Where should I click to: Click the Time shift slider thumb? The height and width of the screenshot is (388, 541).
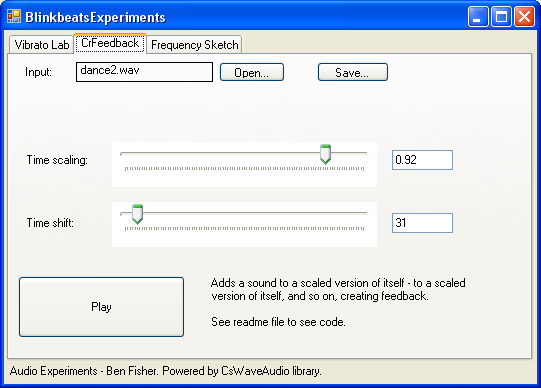pyautogui.click(x=137, y=214)
